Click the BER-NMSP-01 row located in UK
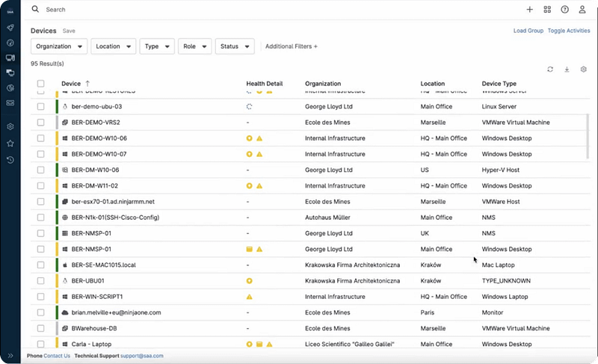Screen dimensions: 598x364 coord(310,233)
